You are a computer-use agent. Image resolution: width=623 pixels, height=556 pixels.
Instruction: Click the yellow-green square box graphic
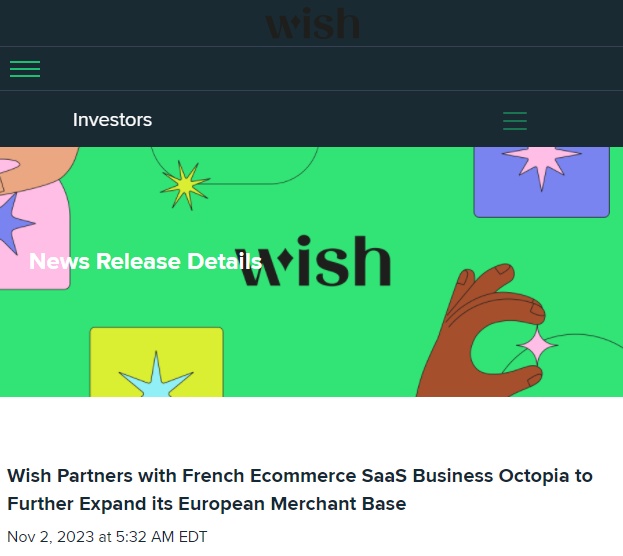(x=157, y=362)
